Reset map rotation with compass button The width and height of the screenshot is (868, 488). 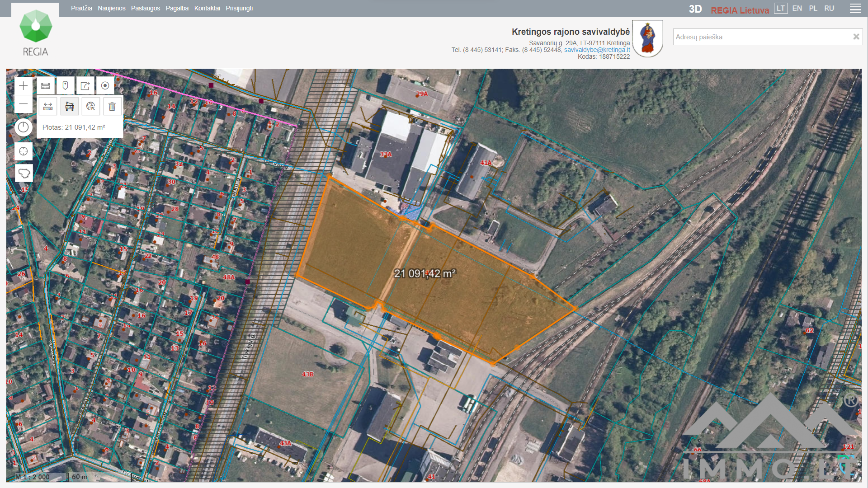[24, 128]
